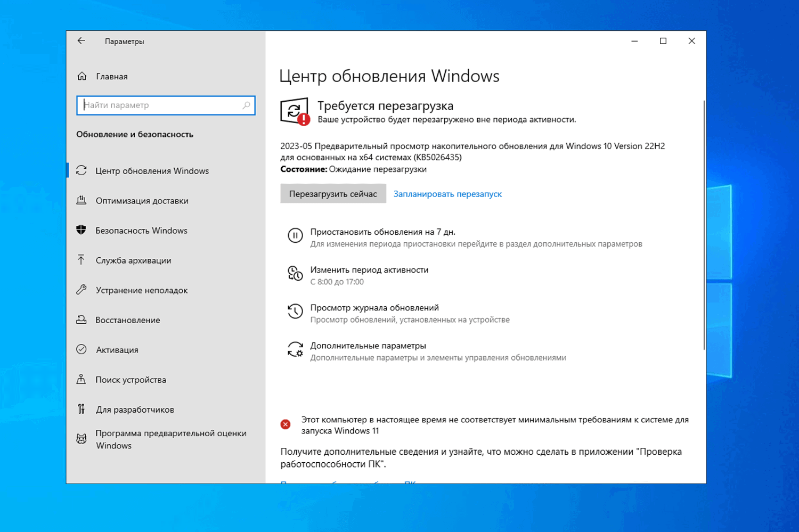Image resolution: width=799 pixels, height=532 pixels.
Task: Click the Перезагрузить сейчас button
Action: [x=333, y=194]
